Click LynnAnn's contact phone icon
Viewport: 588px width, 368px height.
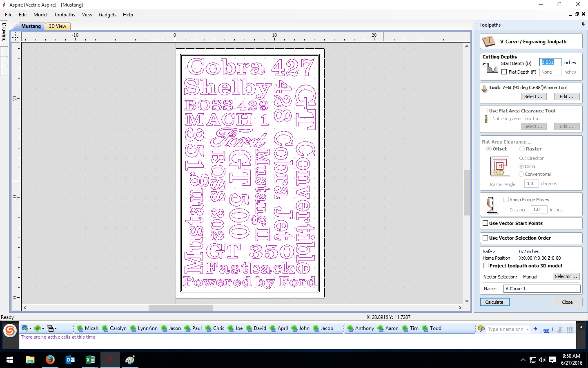click(133, 328)
